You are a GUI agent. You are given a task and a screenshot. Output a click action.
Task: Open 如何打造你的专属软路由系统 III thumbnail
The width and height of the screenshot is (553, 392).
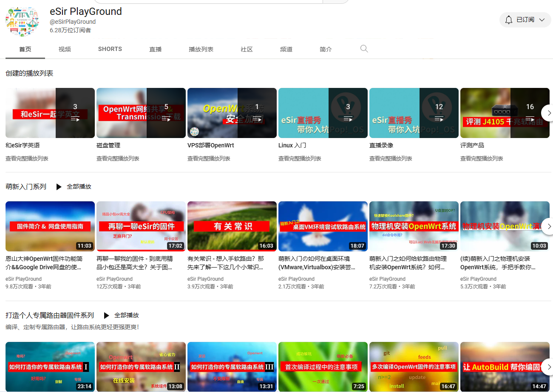pos(232,367)
